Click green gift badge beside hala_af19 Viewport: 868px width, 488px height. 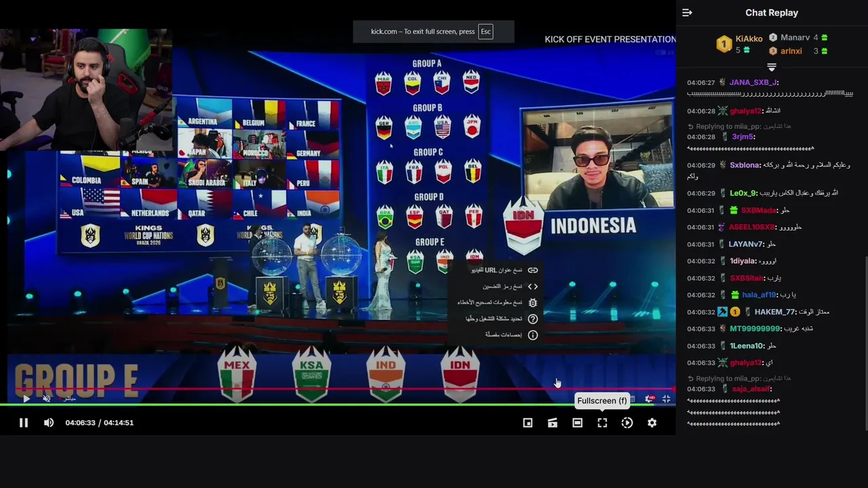pyautogui.click(x=734, y=296)
